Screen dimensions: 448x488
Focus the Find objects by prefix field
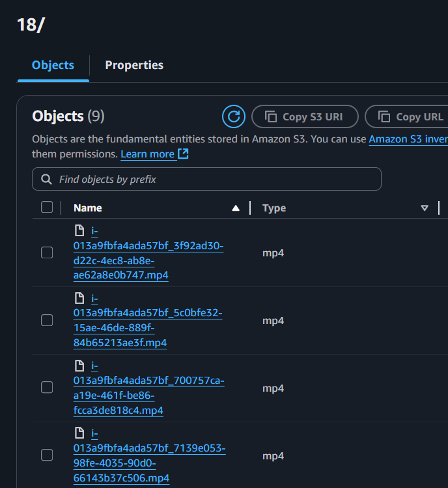(206, 179)
